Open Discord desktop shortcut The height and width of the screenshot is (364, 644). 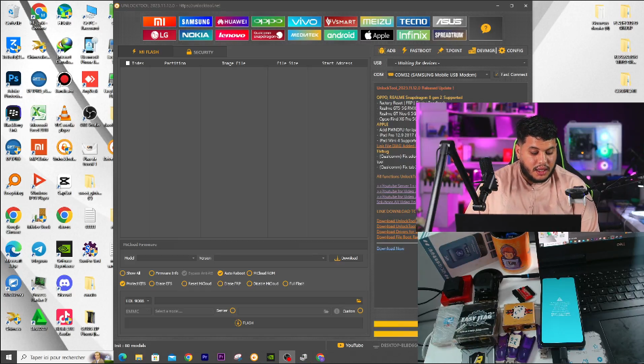click(x=64, y=287)
